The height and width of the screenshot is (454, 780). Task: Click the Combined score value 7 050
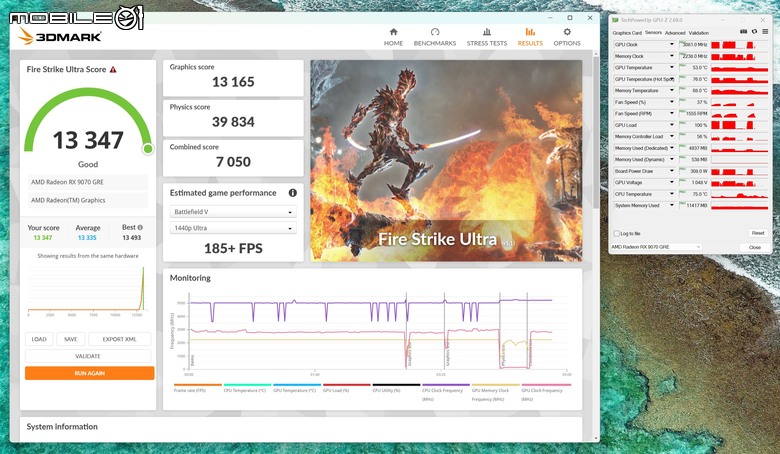[x=233, y=162]
